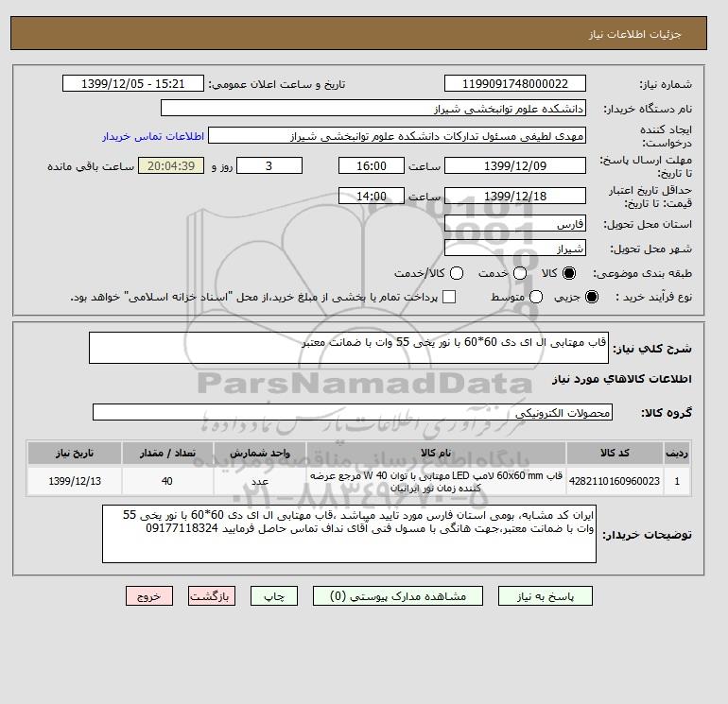Click the section heading اطلاعات کالاهای مورد نیاز
The image size is (728, 704).
click(x=622, y=379)
